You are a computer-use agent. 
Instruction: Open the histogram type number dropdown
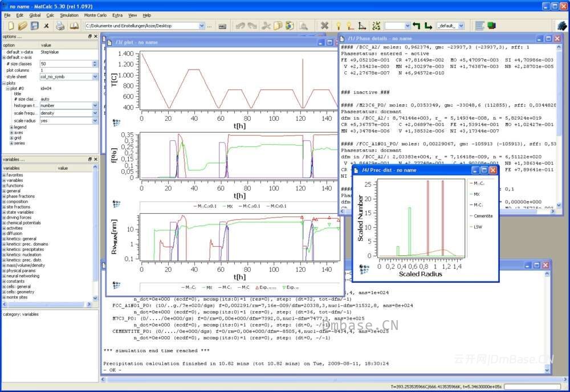(x=95, y=105)
